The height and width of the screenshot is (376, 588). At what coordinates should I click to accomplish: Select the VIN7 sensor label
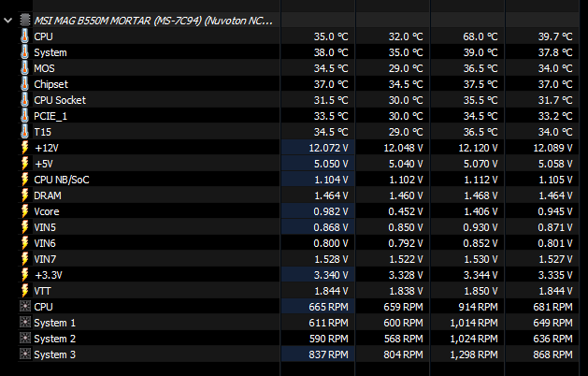[x=45, y=259]
